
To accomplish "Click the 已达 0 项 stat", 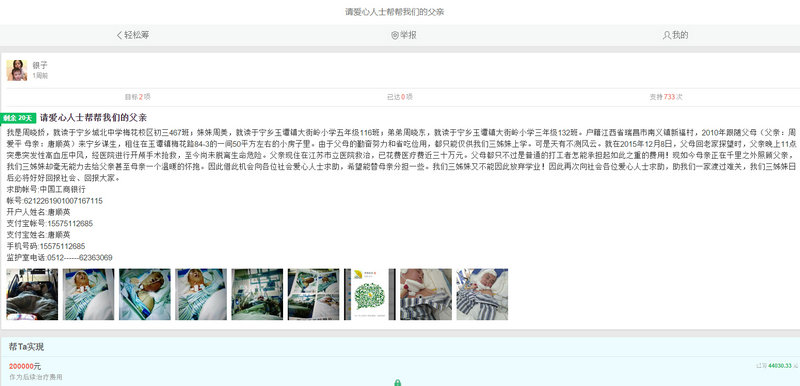I will [x=400, y=96].
